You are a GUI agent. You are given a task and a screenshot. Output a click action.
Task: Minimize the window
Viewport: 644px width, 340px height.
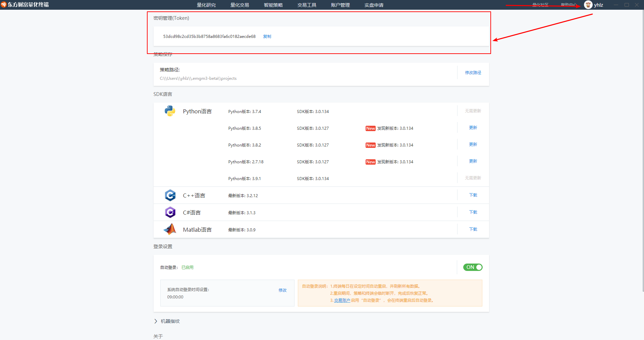tap(616, 5)
